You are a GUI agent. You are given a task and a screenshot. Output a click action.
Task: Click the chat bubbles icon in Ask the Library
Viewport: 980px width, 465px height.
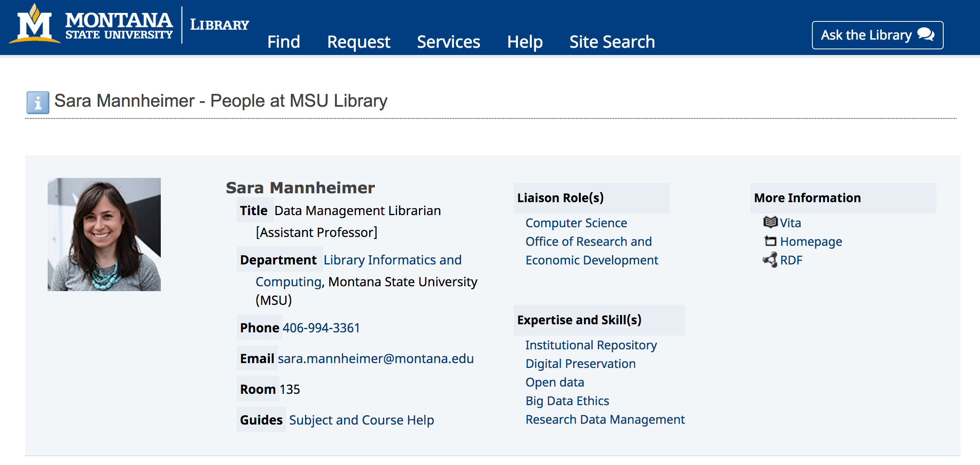(925, 35)
